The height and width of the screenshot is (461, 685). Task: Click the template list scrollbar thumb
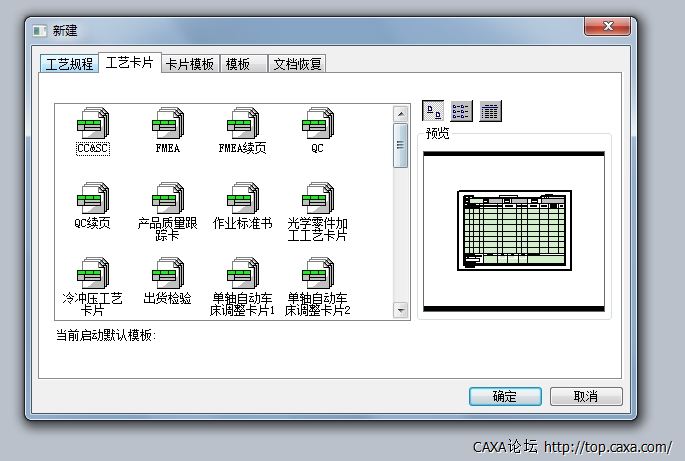[x=401, y=146]
